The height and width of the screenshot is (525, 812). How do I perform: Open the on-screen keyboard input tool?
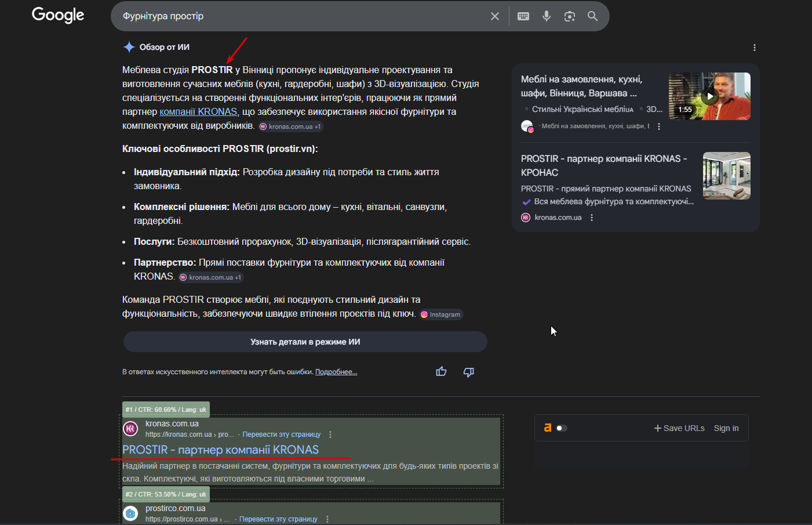tap(523, 16)
